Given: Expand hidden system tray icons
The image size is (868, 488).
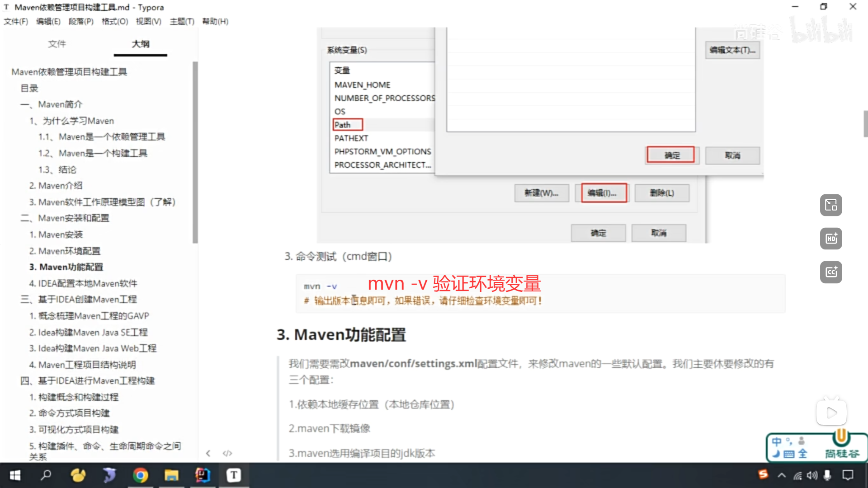Looking at the screenshot, I should [x=782, y=475].
